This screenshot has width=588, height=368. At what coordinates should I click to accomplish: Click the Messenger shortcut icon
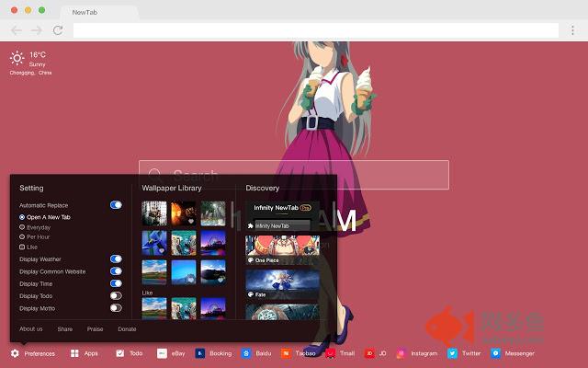pos(496,353)
